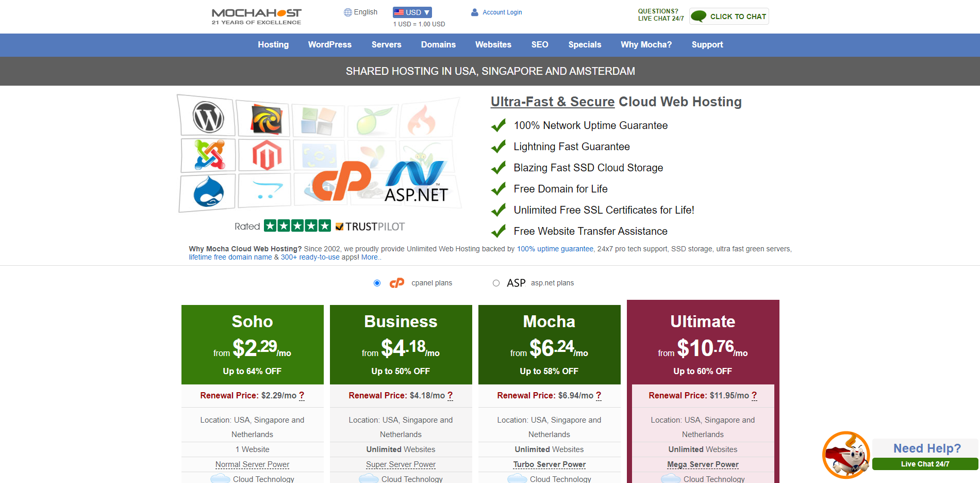Click 'Free Domain for Life' text
This screenshot has height=483, width=980.
pos(560,189)
